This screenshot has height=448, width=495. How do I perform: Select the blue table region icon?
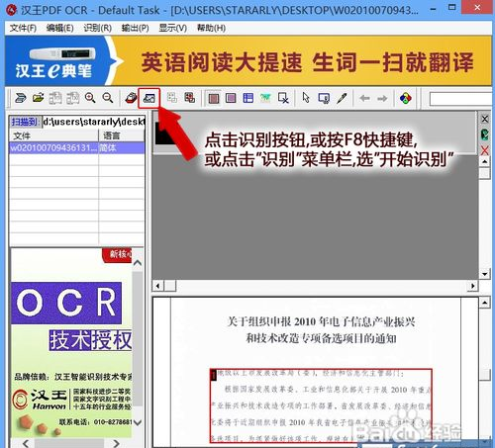[248, 98]
